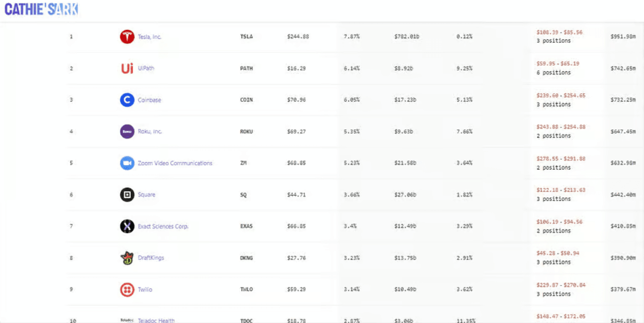644x323 pixels.
Task: Select the TWLO ticker cell
Action: [x=246, y=289]
